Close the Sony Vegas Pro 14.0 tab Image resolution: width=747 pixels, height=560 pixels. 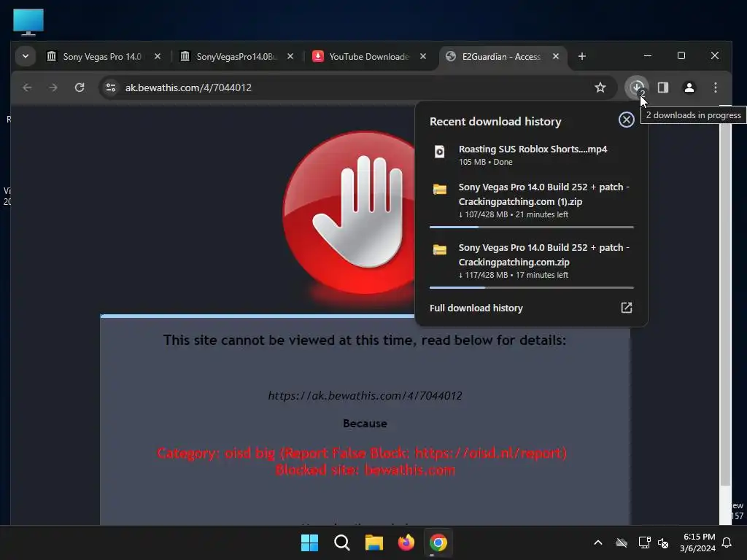158,56
